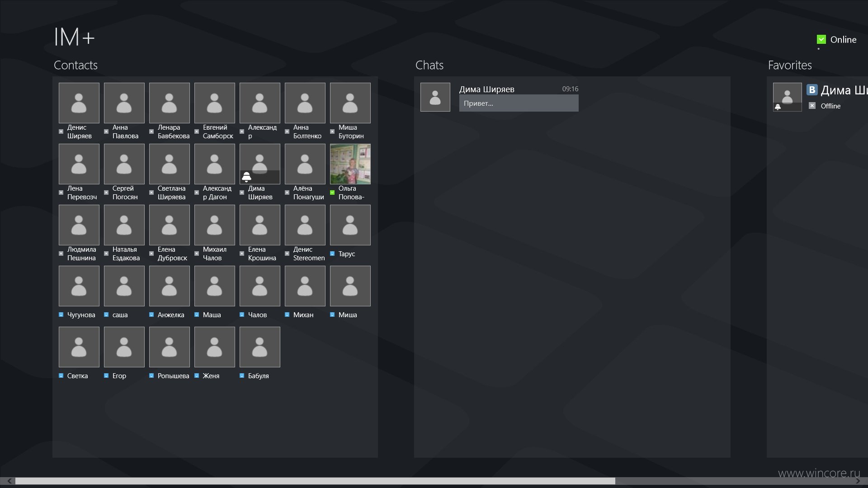Click the chat avatar in Chats list

click(x=435, y=97)
